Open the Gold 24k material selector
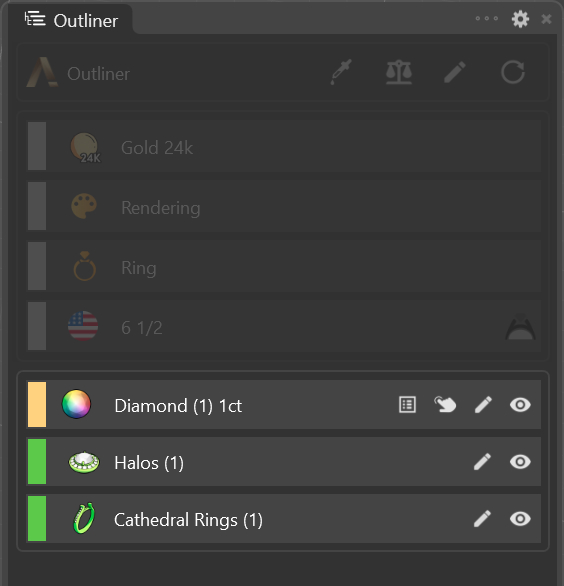564x586 pixels. pyautogui.click(x=284, y=146)
